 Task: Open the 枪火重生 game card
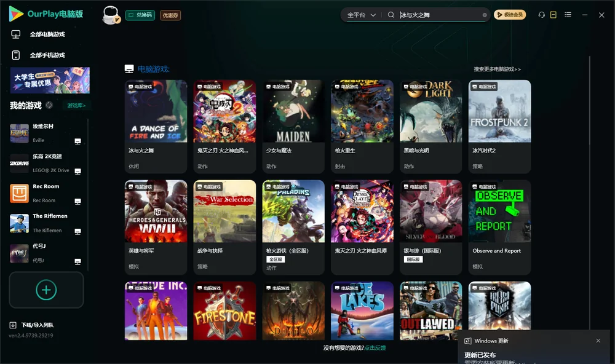[x=362, y=126]
